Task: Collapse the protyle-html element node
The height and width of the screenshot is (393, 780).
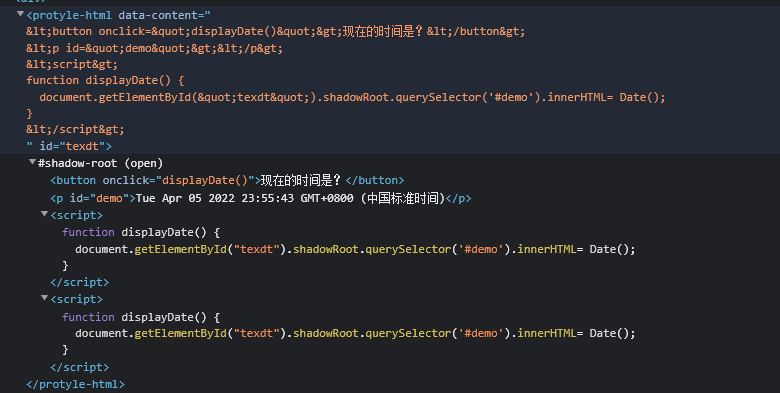Action: tap(20, 14)
